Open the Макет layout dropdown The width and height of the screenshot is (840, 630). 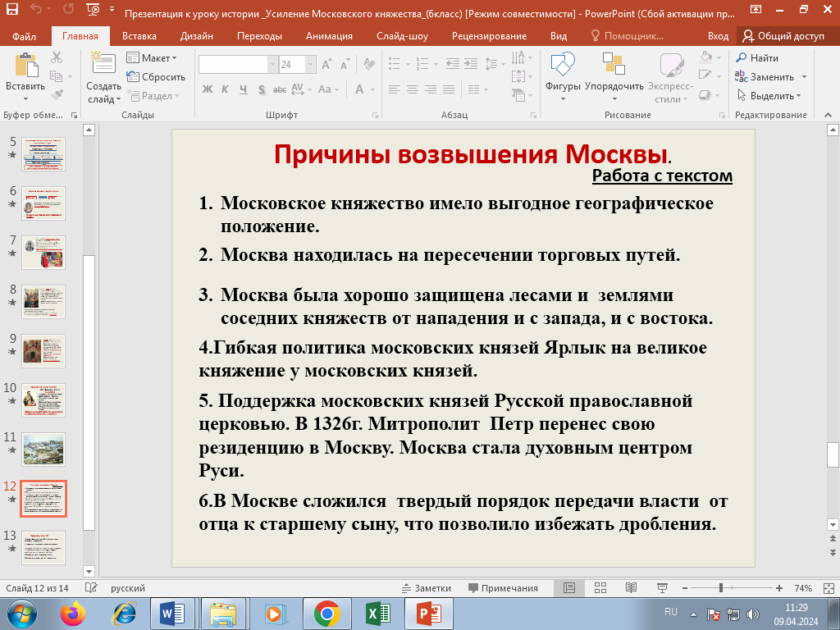pyautogui.click(x=152, y=57)
